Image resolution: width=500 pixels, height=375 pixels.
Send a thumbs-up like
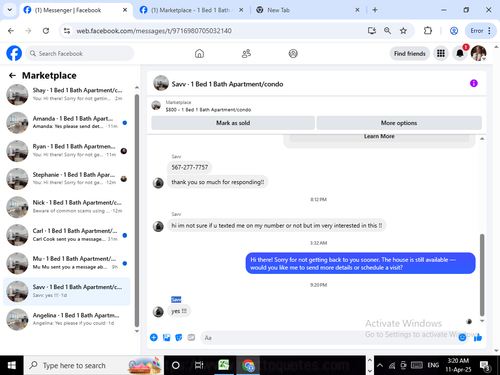[x=478, y=337]
